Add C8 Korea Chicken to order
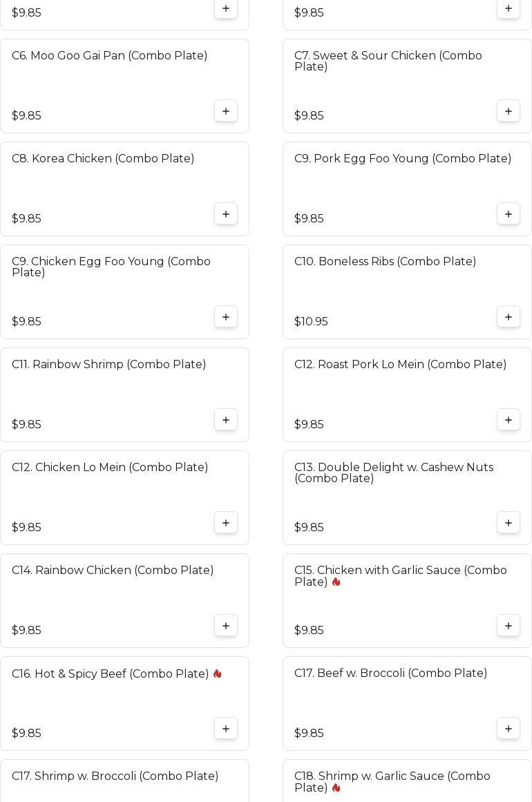 pos(226,214)
